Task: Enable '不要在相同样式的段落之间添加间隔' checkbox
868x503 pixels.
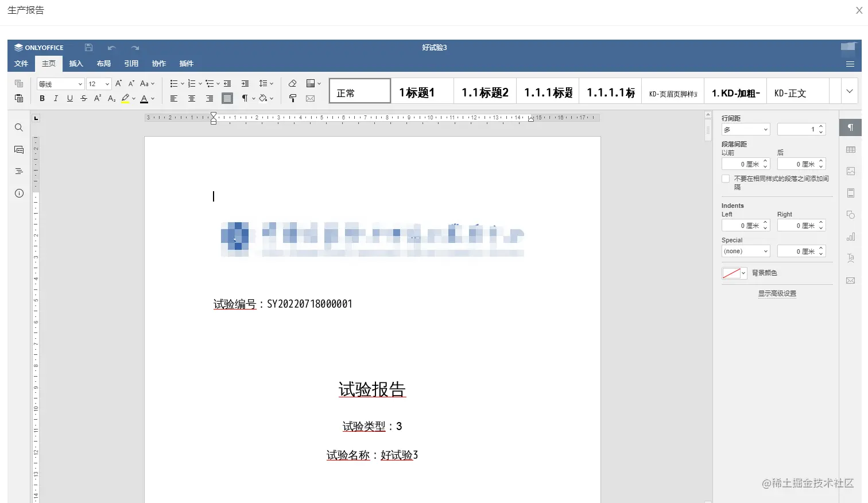Action: point(724,179)
